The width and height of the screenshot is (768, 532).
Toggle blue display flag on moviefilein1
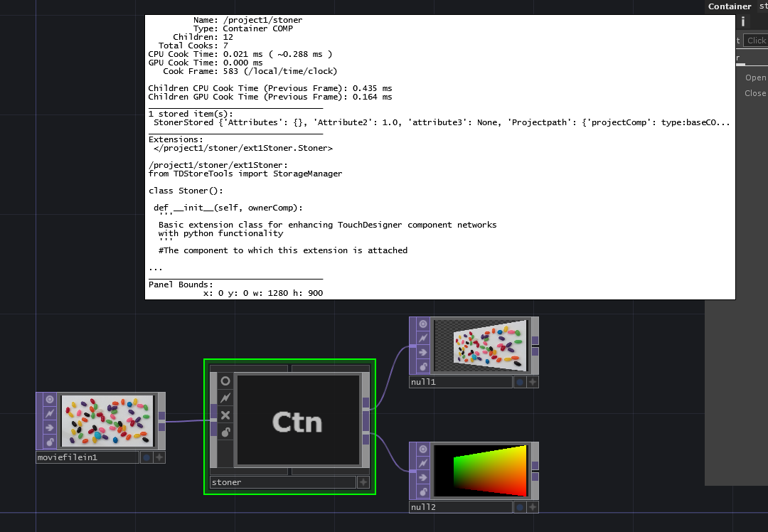[146, 457]
